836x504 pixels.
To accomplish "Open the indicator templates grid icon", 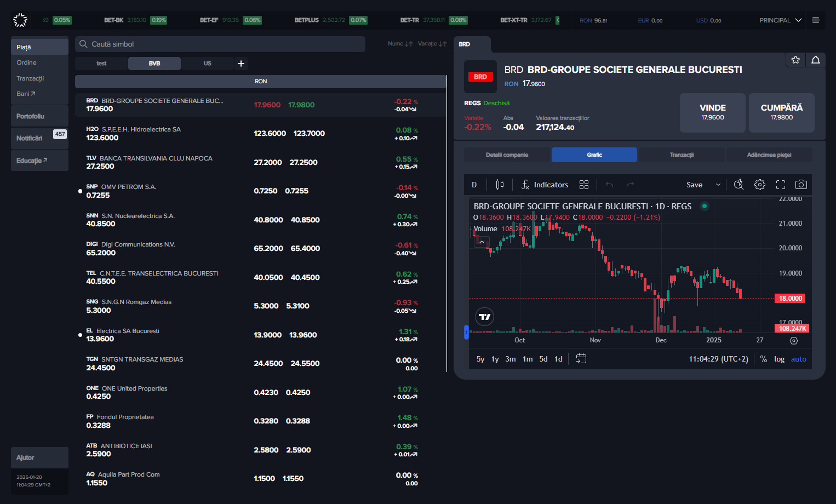I will pyautogui.click(x=584, y=185).
